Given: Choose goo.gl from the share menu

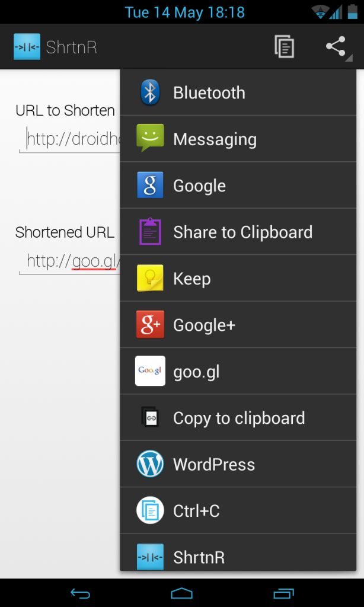Looking at the screenshot, I should coord(238,371).
